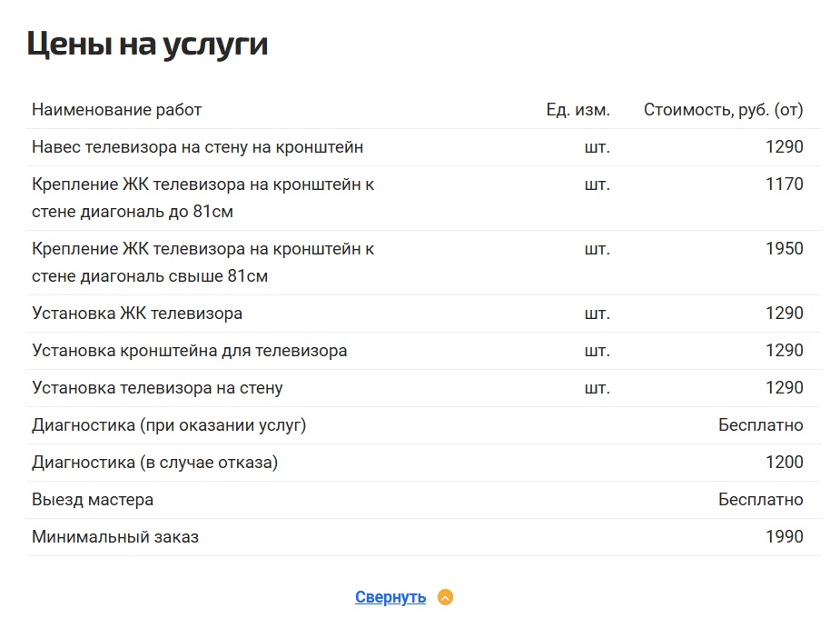Click the 1170 price value
840x628 pixels.
point(784,184)
